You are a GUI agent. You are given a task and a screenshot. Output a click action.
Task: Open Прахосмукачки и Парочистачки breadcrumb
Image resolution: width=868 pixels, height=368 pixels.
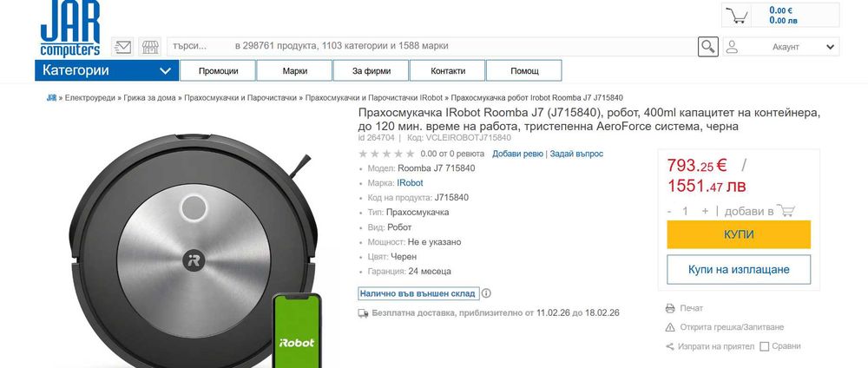click(240, 98)
